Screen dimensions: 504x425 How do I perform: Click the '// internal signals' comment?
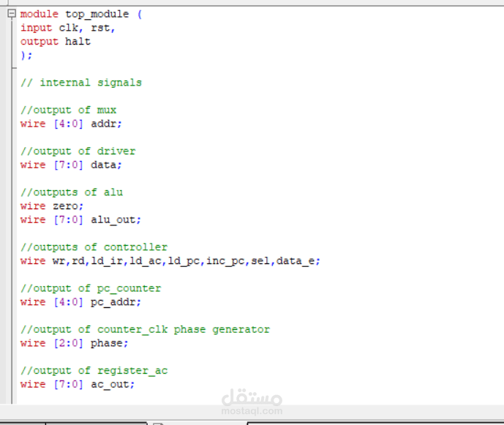click(81, 83)
